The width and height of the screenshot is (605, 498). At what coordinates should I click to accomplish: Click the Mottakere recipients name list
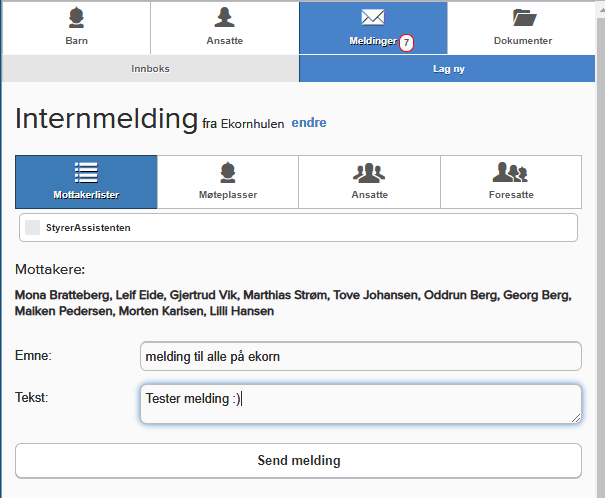click(293, 303)
